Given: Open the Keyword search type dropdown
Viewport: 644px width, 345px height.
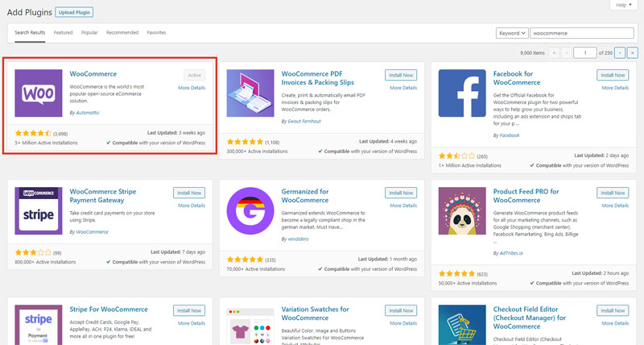Looking at the screenshot, I should pos(512,33).
